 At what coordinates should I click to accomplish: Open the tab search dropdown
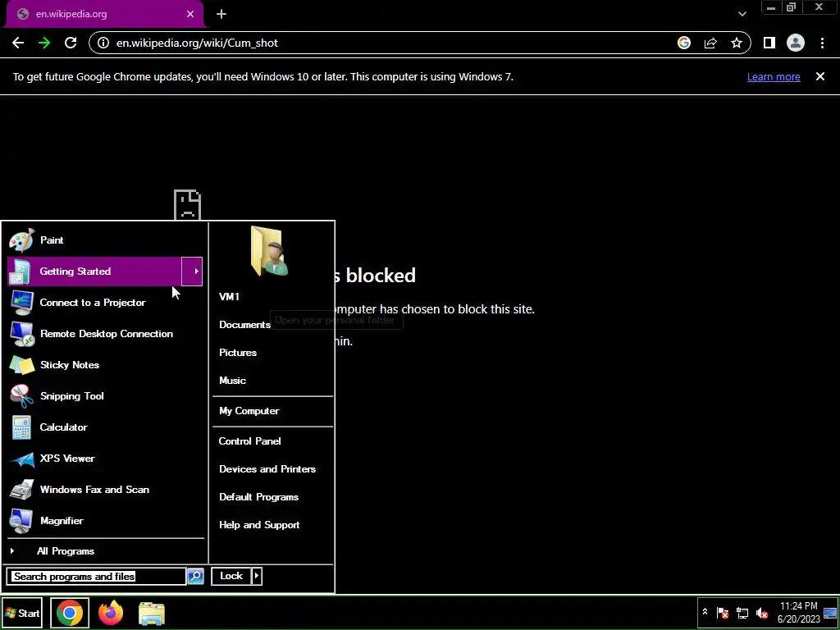[x=742, y=15]
